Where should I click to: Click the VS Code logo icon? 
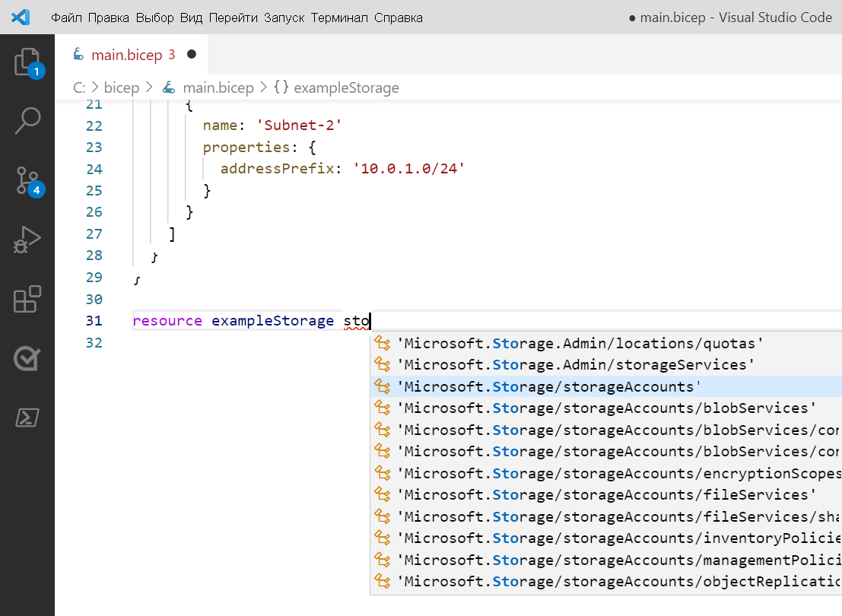click(21, 17)
